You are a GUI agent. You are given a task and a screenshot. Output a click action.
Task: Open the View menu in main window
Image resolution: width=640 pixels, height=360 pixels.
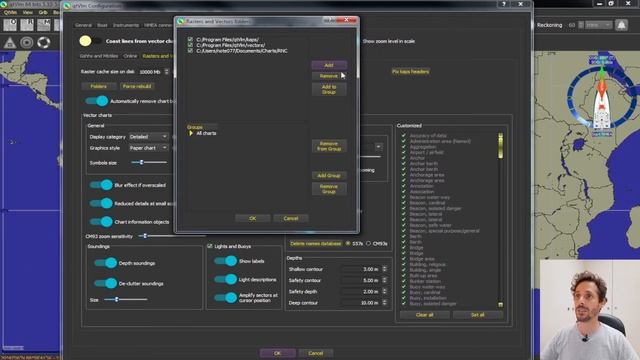point(27,12)
